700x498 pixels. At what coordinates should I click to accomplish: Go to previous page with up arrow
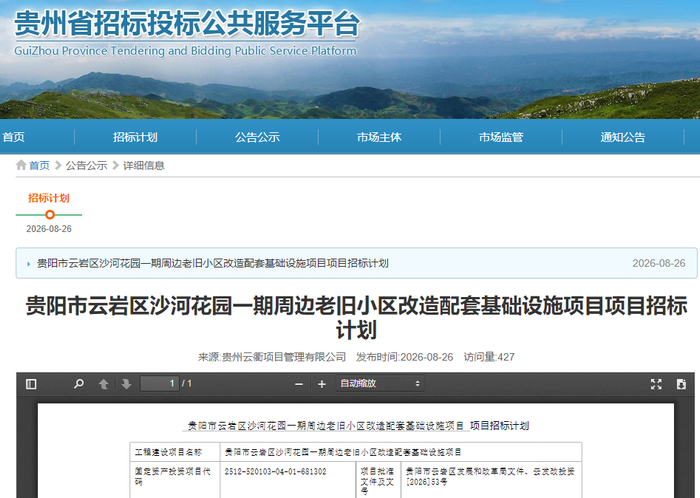(x=104, y=384)
